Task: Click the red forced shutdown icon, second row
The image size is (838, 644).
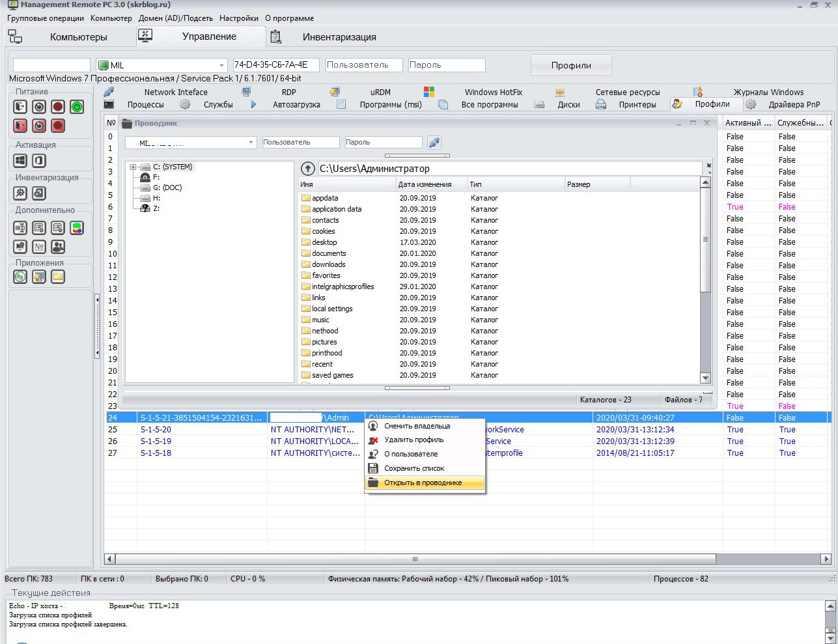Action: (58, 125)
